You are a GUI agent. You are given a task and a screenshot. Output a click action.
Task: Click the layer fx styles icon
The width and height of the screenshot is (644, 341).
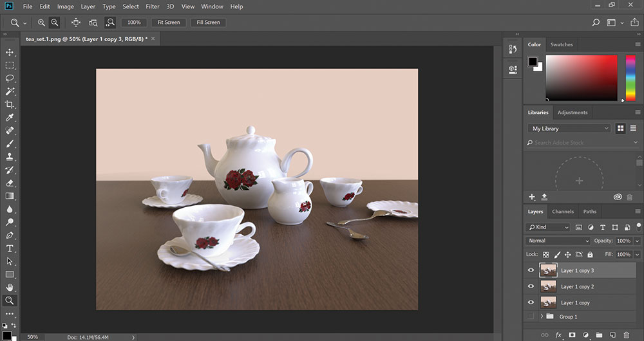click(558, 335)
